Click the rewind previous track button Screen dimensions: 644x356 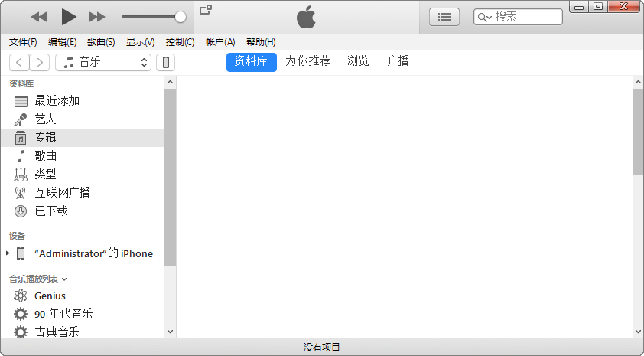click(x=39, y=17)
